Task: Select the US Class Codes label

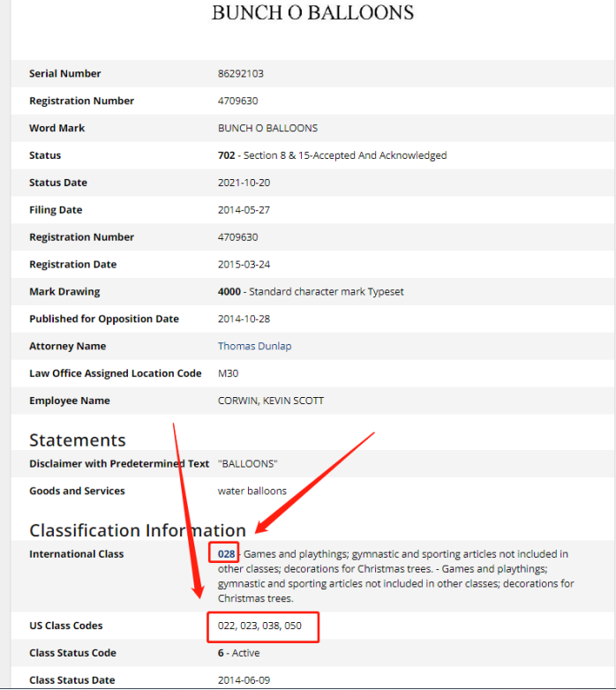Action: [66, 626]
